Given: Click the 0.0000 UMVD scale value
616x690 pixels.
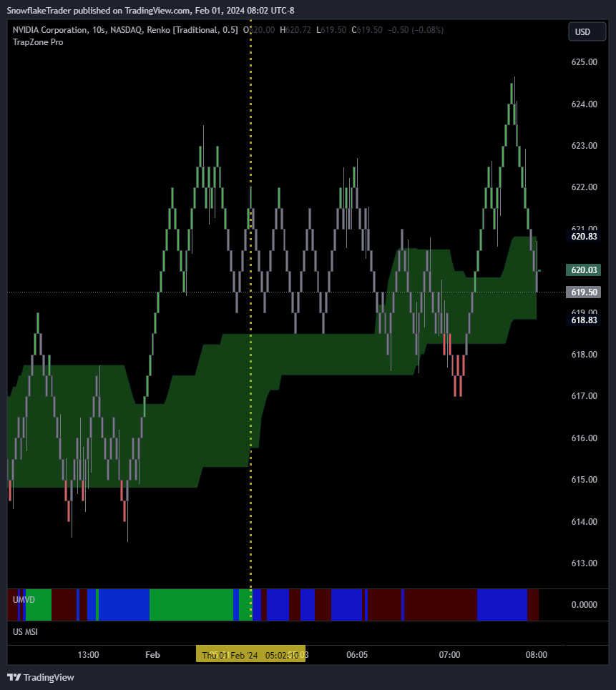Looking at the screenshot, I should (x=585, y=605).
